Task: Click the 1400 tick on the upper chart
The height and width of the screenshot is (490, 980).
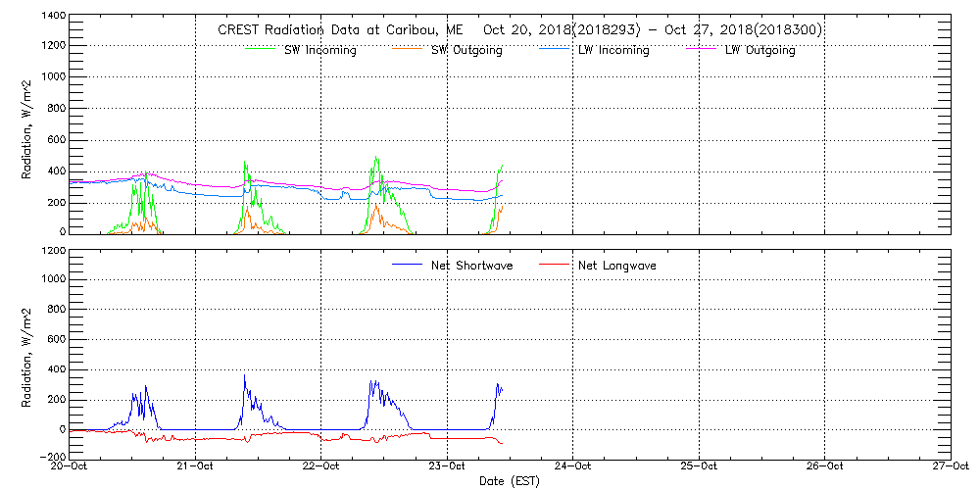Action: (54, 18)
